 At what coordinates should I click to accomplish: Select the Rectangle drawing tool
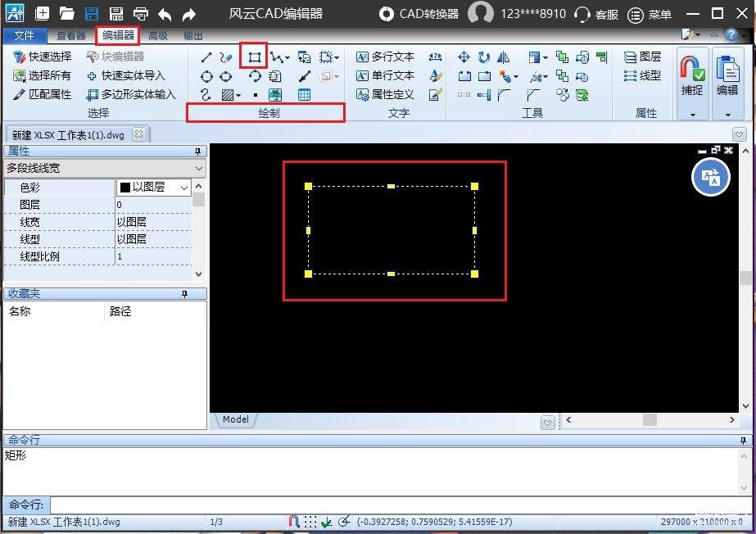click(x=254, y=57)
